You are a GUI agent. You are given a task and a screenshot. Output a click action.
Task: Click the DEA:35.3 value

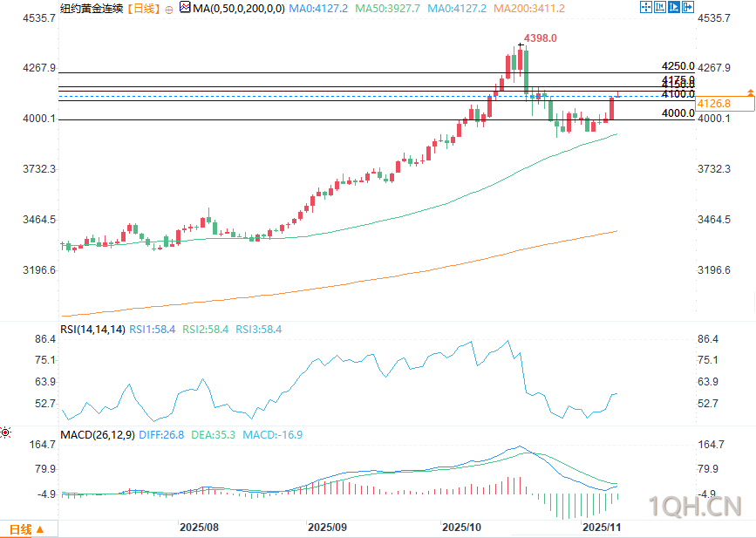pyautogui.click(x=213, y=435)
